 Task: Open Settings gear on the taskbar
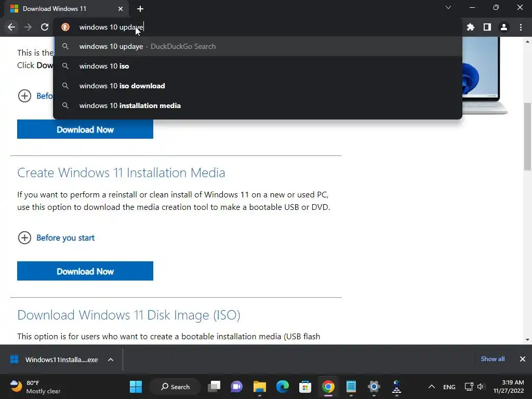tap(374, 387)
